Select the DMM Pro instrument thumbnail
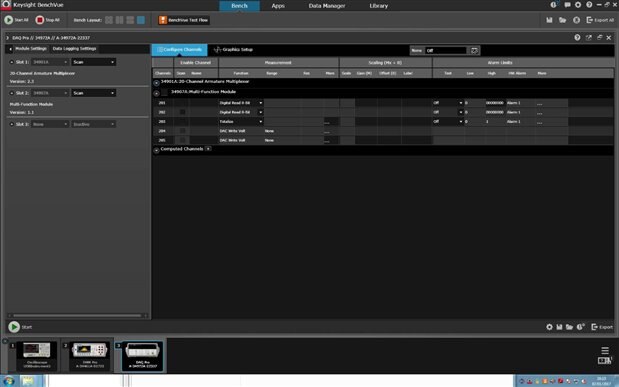This screenshot has width=619, height=387. (90, 355)
